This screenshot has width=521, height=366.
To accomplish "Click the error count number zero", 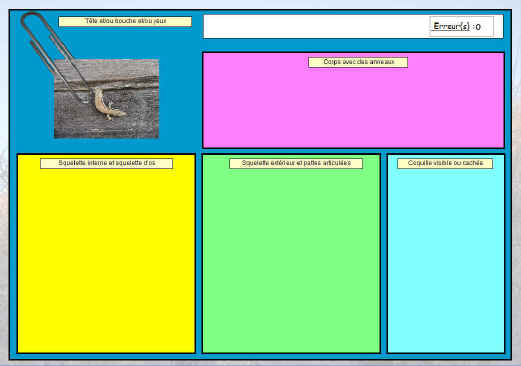I will tap(478, 27).
